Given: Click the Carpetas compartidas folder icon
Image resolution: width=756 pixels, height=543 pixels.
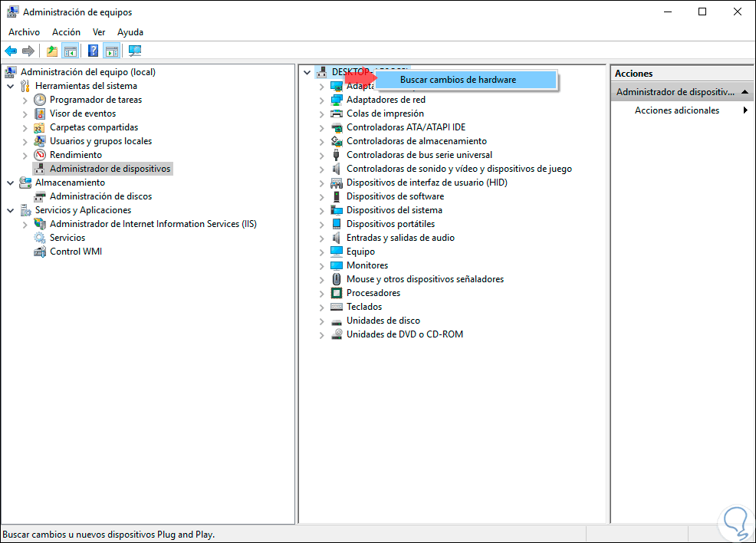Looking at the screenshot, I should pyautogui.click(x=40, y=128).
